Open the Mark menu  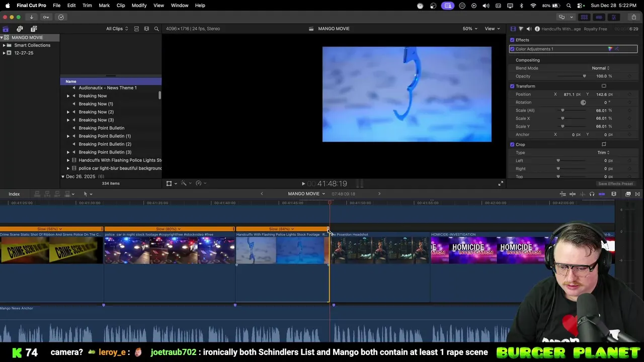click(x=104, y=6)
